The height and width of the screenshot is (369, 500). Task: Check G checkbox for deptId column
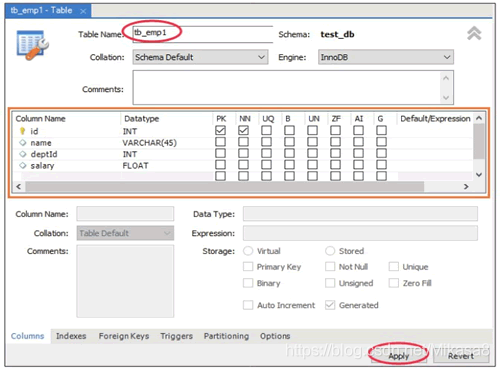tap(381, 153)
